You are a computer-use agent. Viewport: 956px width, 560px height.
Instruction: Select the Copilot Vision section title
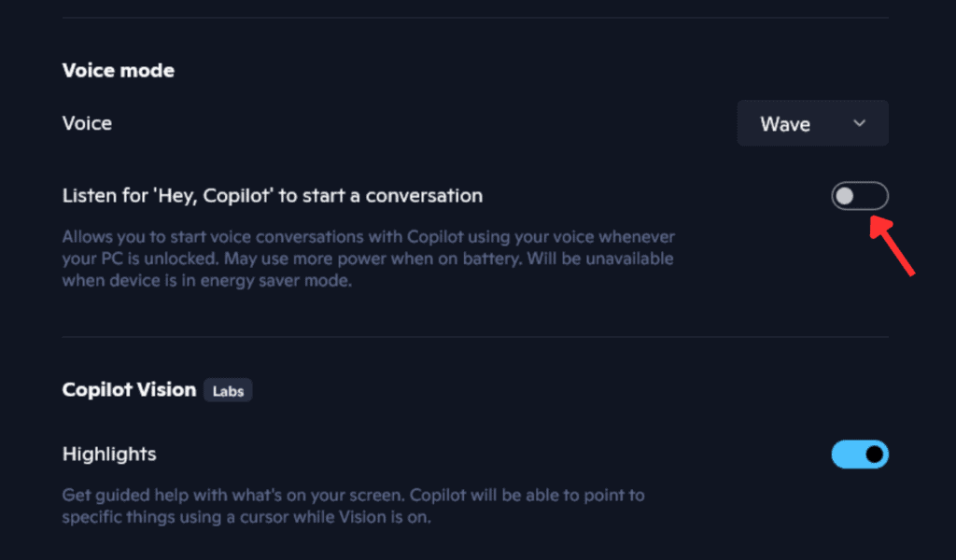coord(128,390)
